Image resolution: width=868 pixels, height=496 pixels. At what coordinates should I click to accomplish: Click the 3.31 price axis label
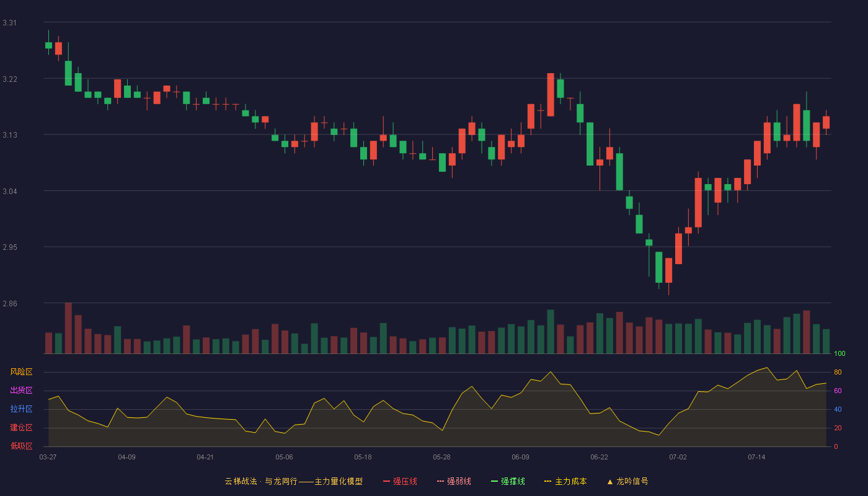pos(10,23)
